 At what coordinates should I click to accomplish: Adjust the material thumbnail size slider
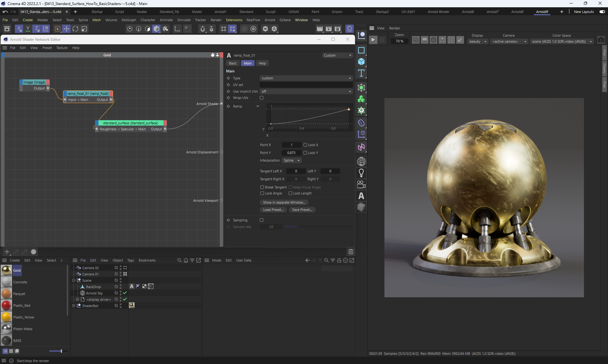pos(61,351)
